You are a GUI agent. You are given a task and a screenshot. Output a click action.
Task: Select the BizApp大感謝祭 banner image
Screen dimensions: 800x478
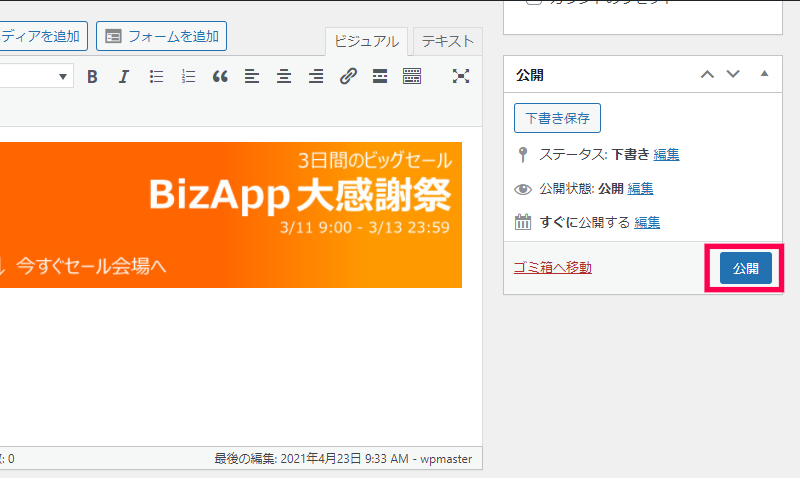click(x=231, y=215)
